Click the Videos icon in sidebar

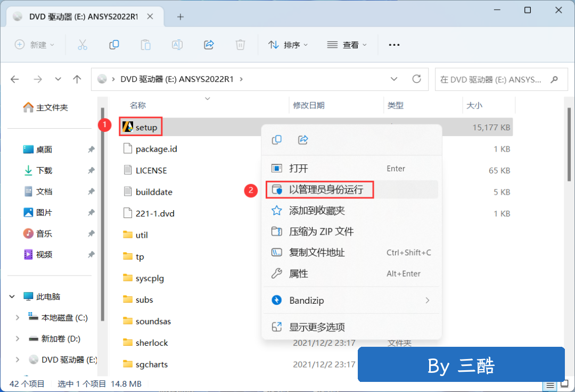(x=28, y=254)
